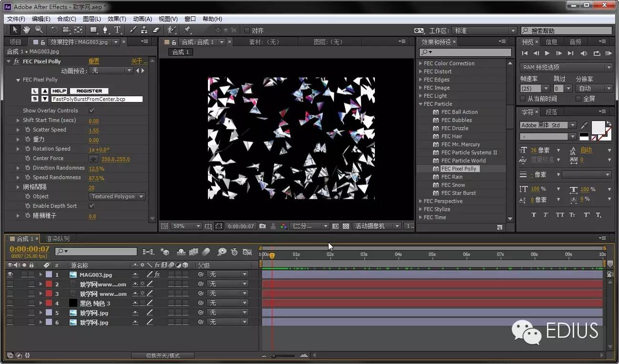Click the 重置 reset link for effect
The width and height of the screenshot is (619, 364).
pyautogui.click(x=94, y=61)
